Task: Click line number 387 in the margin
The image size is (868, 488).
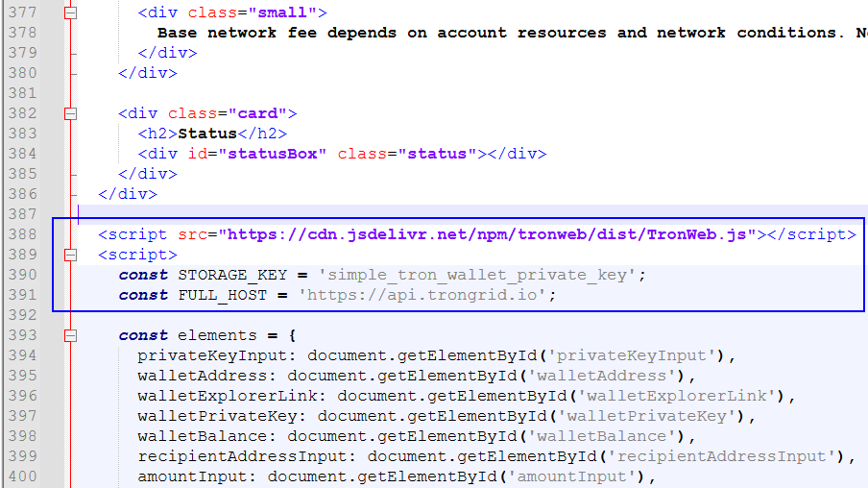Action: click(x=23, y=214)
